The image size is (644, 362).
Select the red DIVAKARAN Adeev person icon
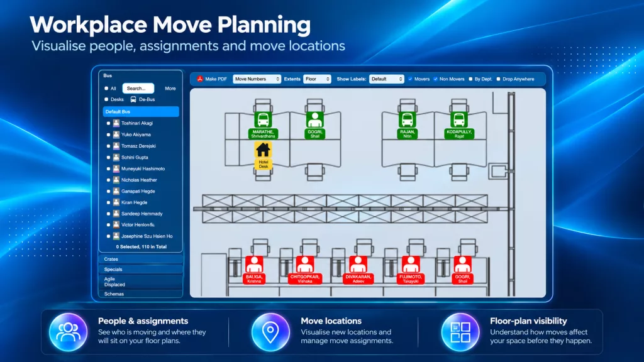coord(358,265)
